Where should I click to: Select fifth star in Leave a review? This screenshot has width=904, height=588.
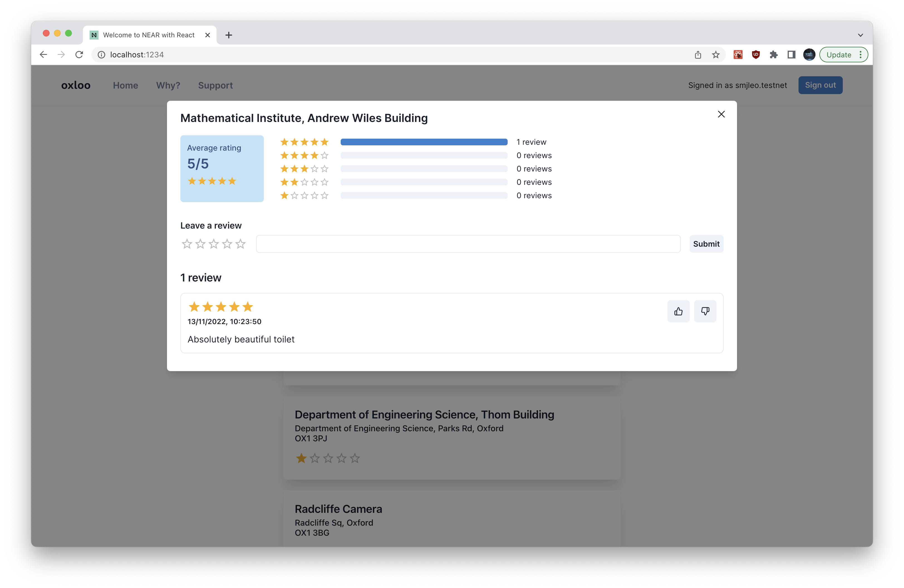click(240, 244)
